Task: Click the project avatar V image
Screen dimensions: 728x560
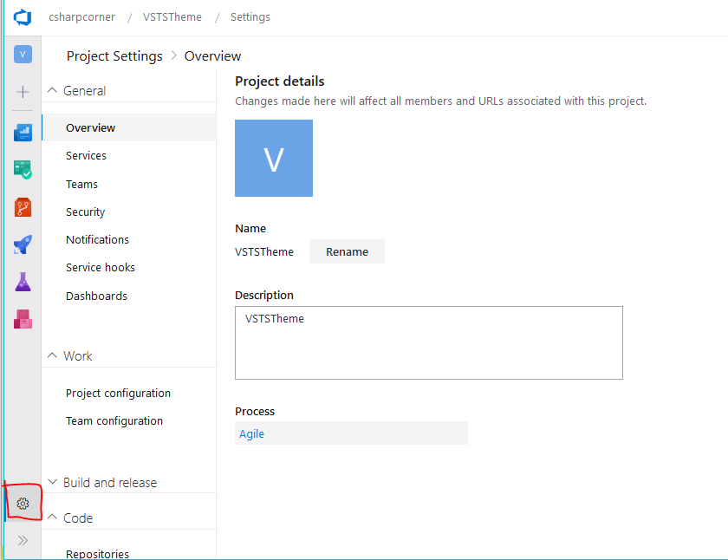Action: click(x=274, y=159)
